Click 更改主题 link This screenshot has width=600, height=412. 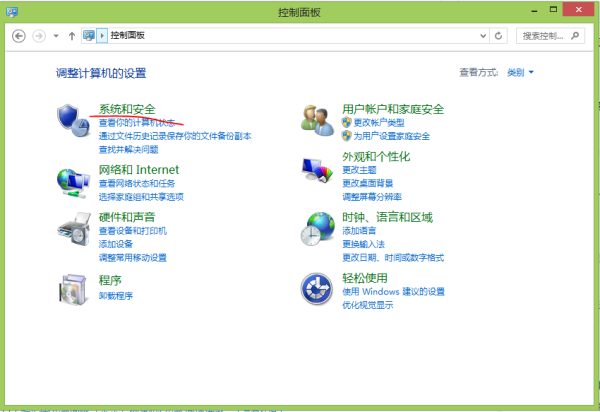coord(359,170)
